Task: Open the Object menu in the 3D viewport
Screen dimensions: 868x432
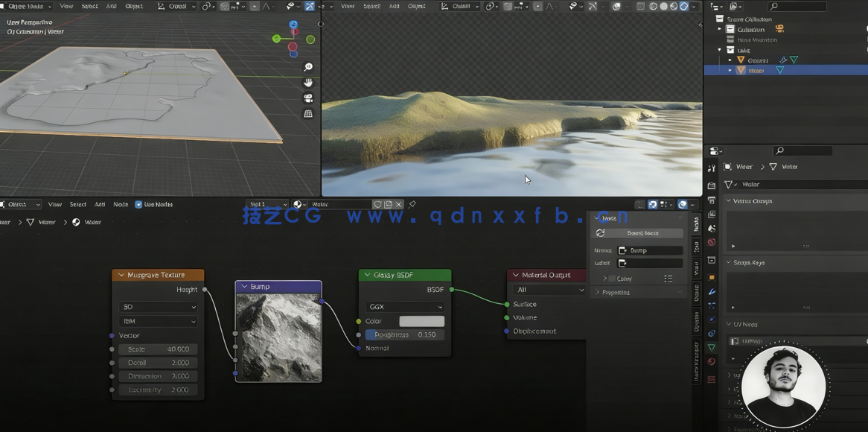Action: [135, 6]
